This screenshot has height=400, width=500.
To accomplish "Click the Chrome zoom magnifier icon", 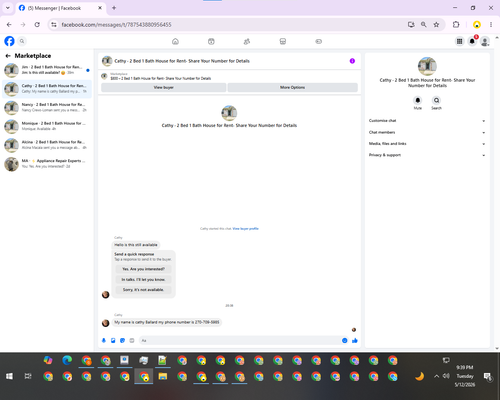I will click(424, 25).
